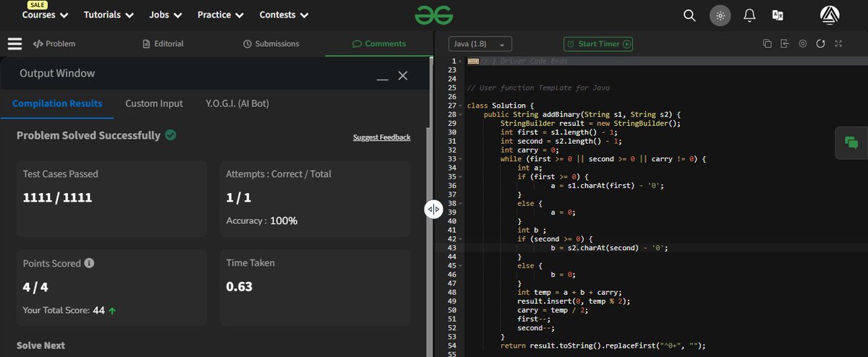Click the Output Window title
Image resolution: width=868 pixels, height=357 pixels.
tap(57, 73)
